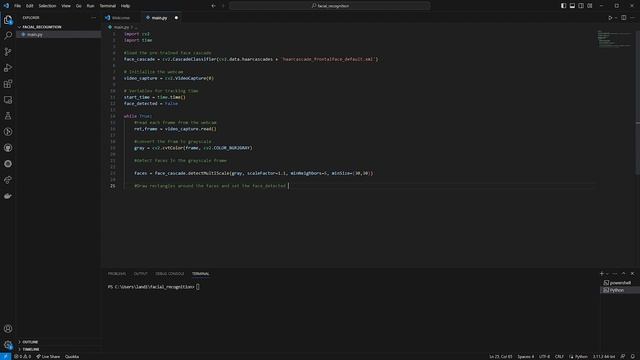
Task: Click the feedback icon in status bar
Action: coord(623,357)
